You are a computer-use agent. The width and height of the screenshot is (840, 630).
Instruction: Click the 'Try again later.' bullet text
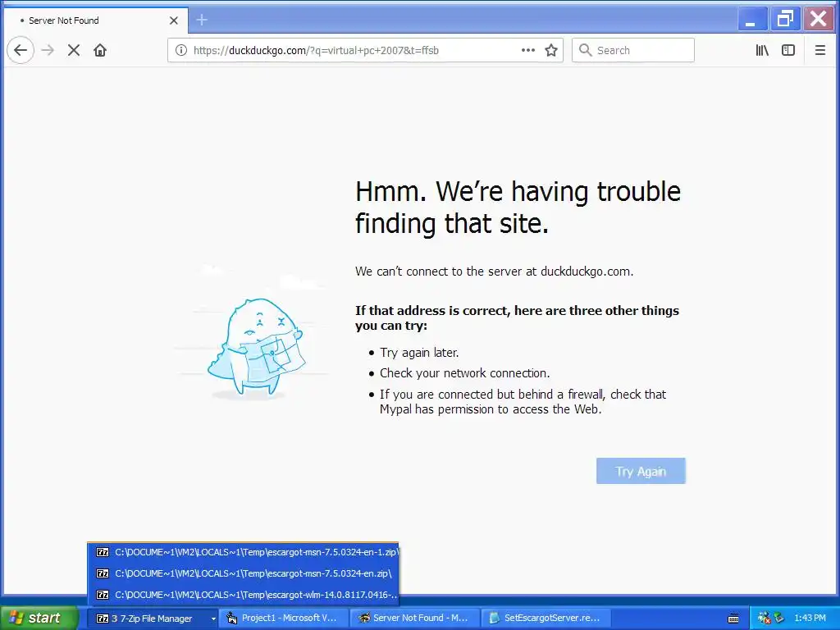coord(419,353)
